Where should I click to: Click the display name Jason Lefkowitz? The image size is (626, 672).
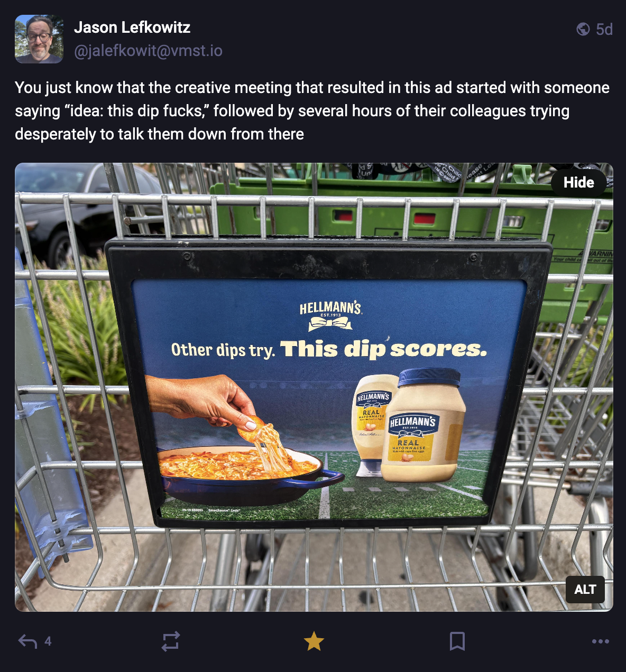point(132,27)
